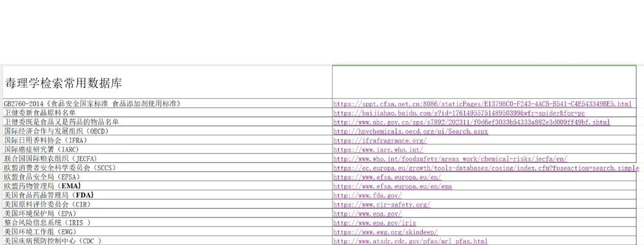Open the efsa.europa.eu/en/ema link
Viewport: 644px width, 245px height.
(x=392, y=186)
